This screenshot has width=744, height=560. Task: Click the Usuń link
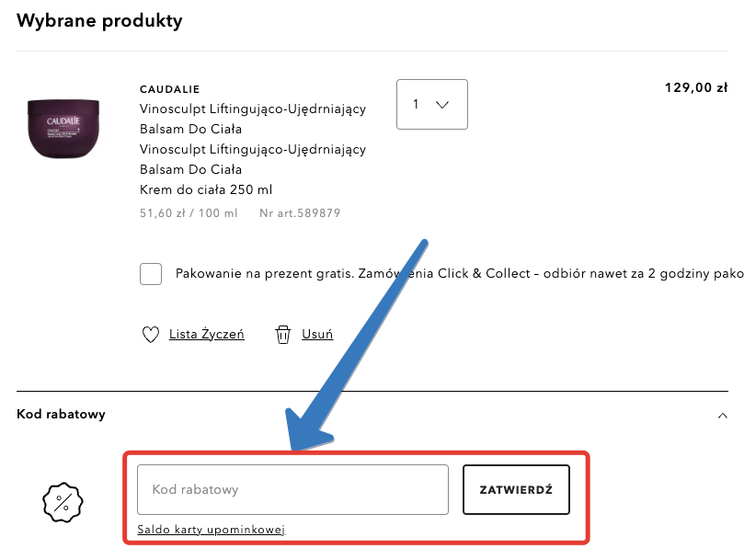tap(317, 335)
